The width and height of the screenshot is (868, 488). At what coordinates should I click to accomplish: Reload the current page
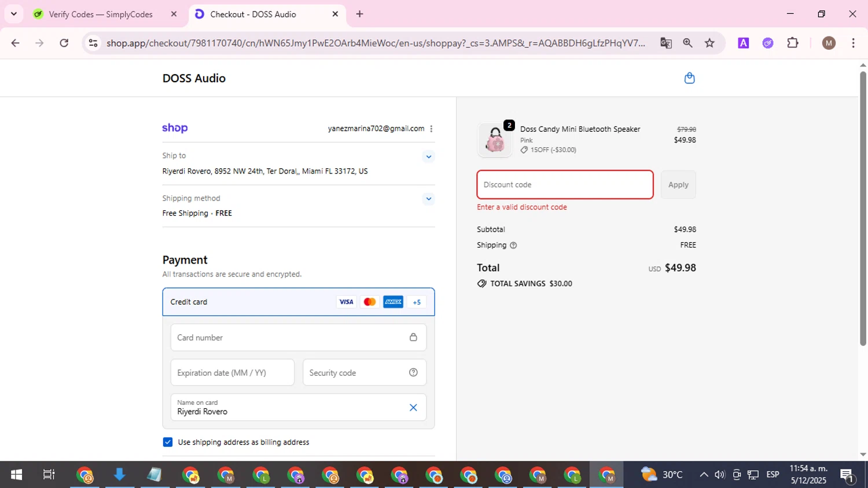point(64,43)
